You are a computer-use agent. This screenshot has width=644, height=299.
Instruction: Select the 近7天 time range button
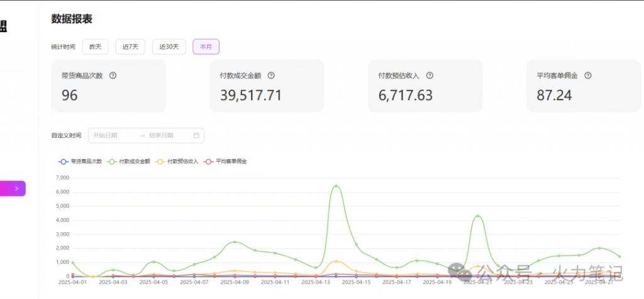[130, 47]
